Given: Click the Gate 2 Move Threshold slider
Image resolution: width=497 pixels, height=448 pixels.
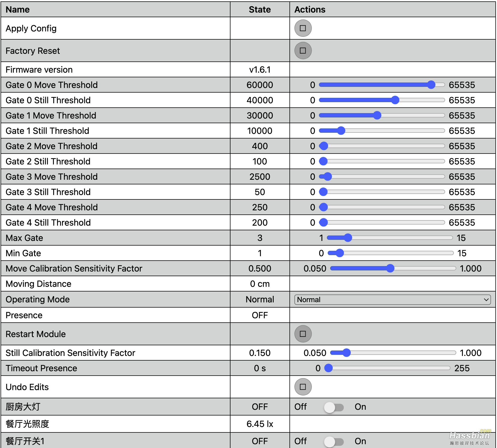Looking at the screenshot, I should tap(382, 146).
